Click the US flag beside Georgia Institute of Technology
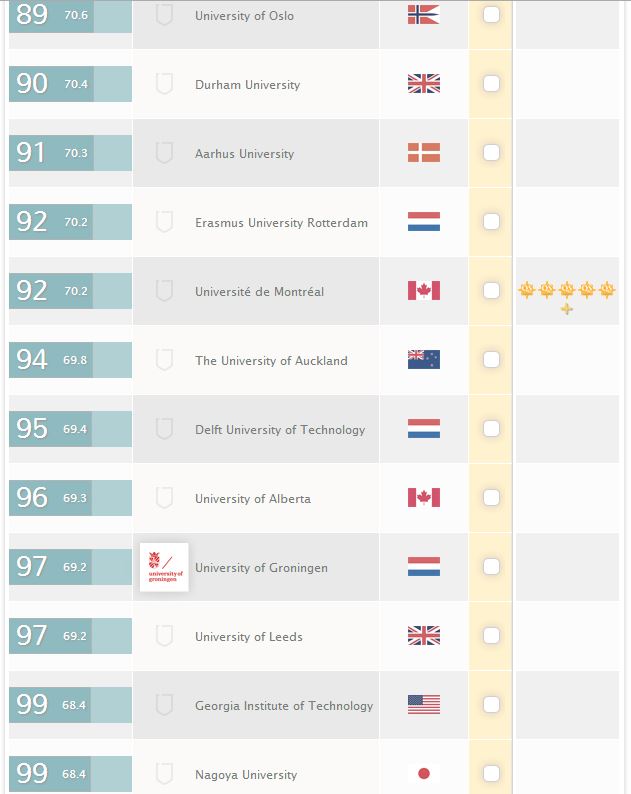631x794 pixels. point(423,705)
